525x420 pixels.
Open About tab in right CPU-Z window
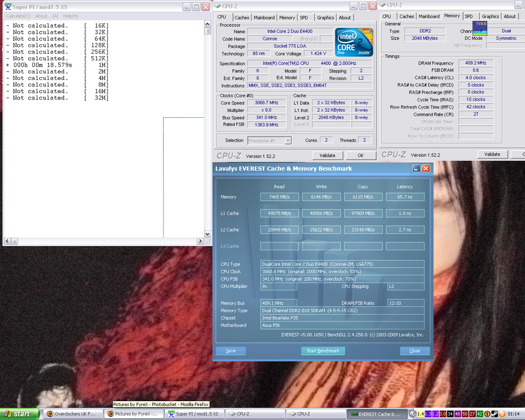point(510,16)
